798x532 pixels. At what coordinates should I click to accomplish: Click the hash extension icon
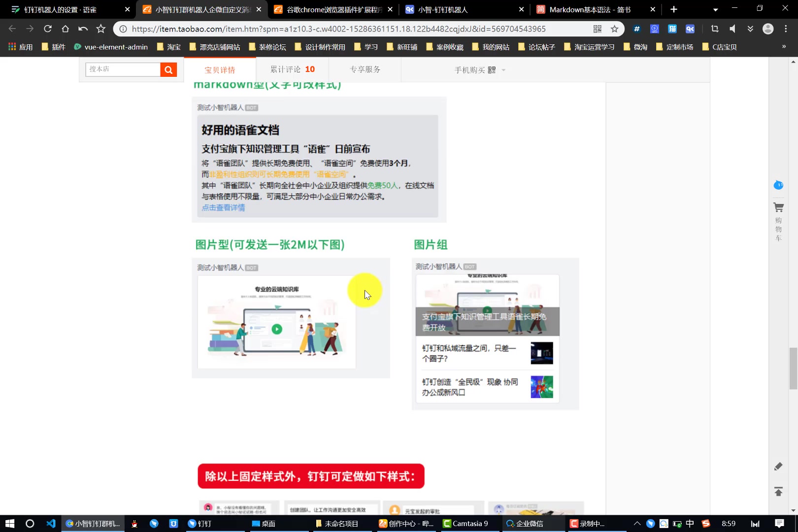click(x=637, y=29)
